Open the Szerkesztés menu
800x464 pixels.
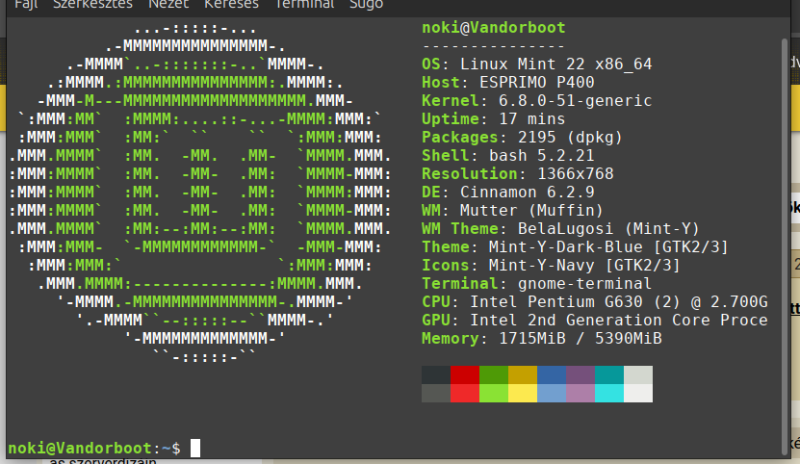click(x=93, y=4)
